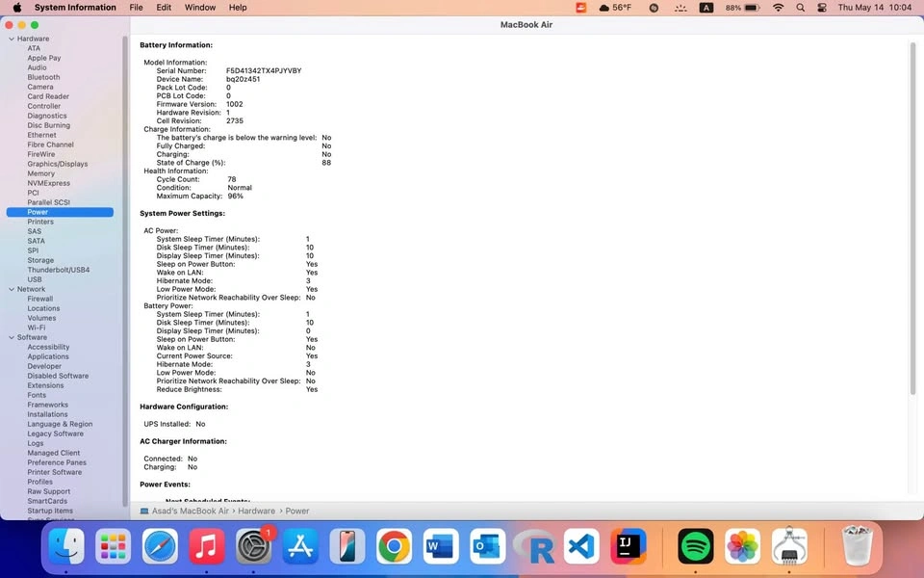Select Firewall under Network
Image resolution: width=924 pixels, height=578 pixels.
pyautogui.click(x=40, y=299)
